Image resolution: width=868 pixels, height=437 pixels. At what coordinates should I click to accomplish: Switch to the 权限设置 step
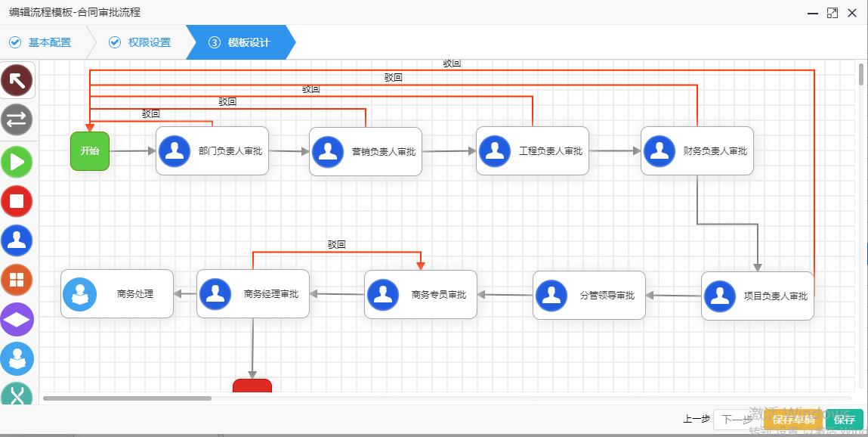[141, 42]
